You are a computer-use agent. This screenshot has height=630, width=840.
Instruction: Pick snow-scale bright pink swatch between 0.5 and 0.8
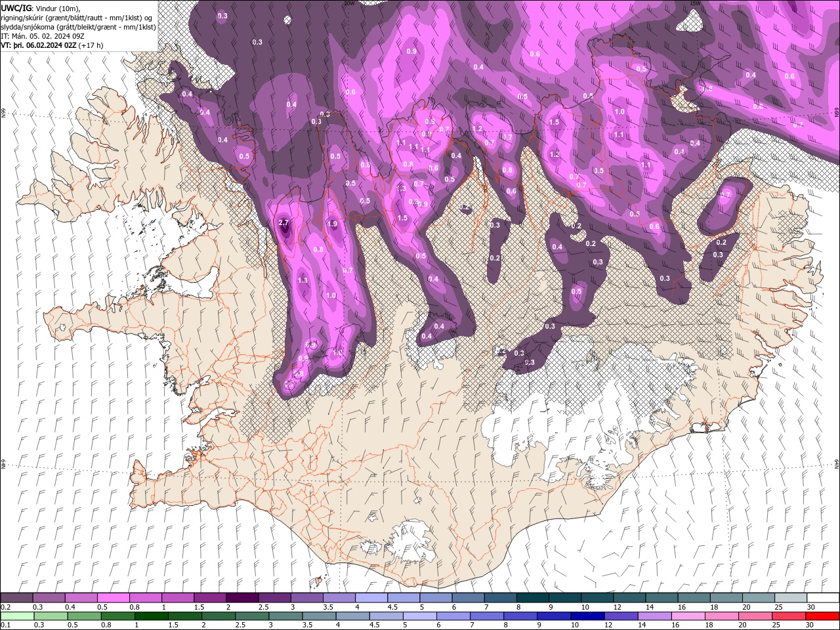point(114,597)
